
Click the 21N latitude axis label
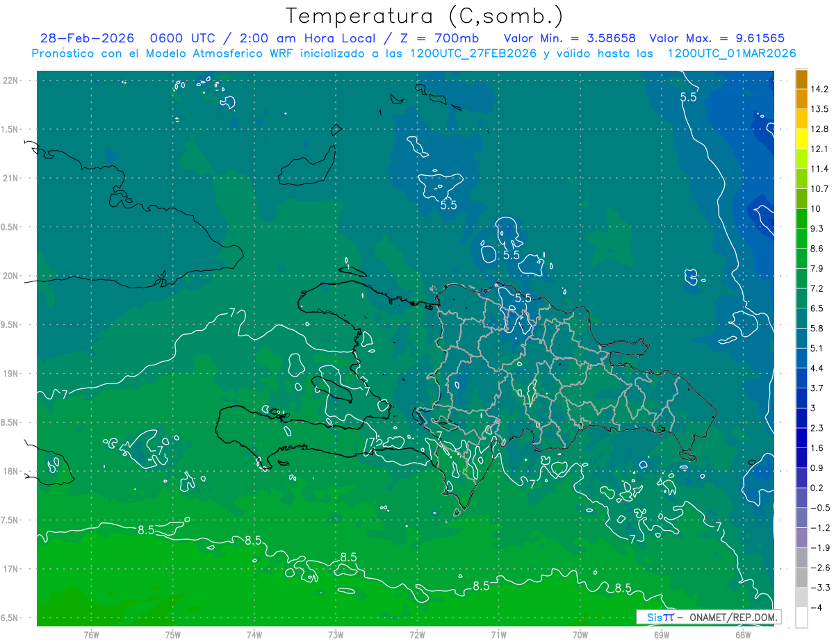point(12,178)
